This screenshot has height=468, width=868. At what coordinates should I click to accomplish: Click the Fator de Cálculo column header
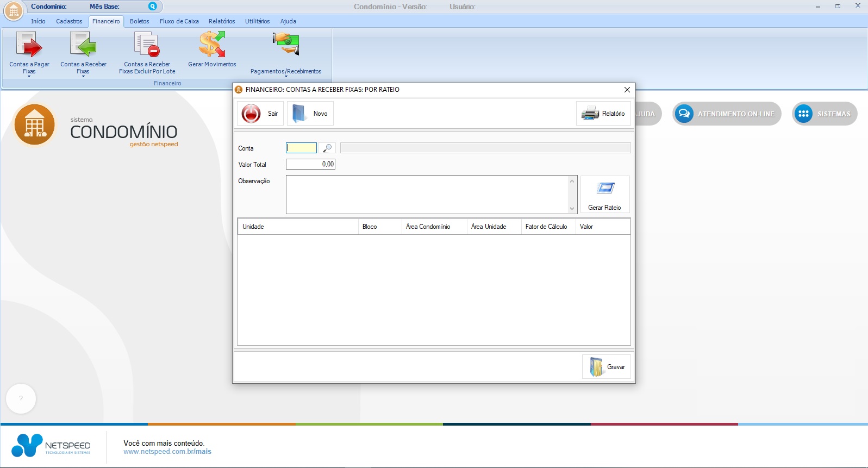[x=548, y=227]
